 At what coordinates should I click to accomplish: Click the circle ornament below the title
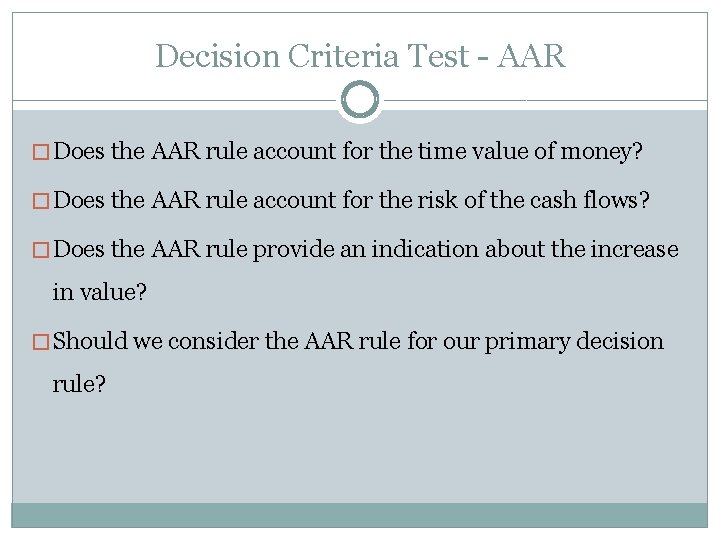[x=360, y=100]
